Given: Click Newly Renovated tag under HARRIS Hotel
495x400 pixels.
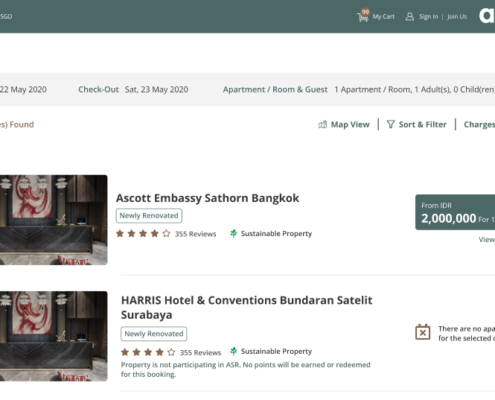Looking at the screenshot, I should tap(154, 334).
